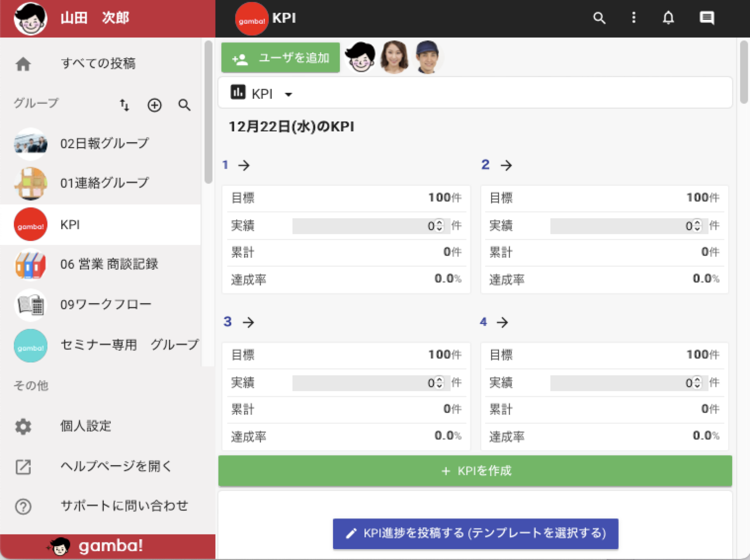Image resolution: width=750 pixels, height=560 pixels.
Task: Click 山田 次郎 user name
Action: coord(95,18)
